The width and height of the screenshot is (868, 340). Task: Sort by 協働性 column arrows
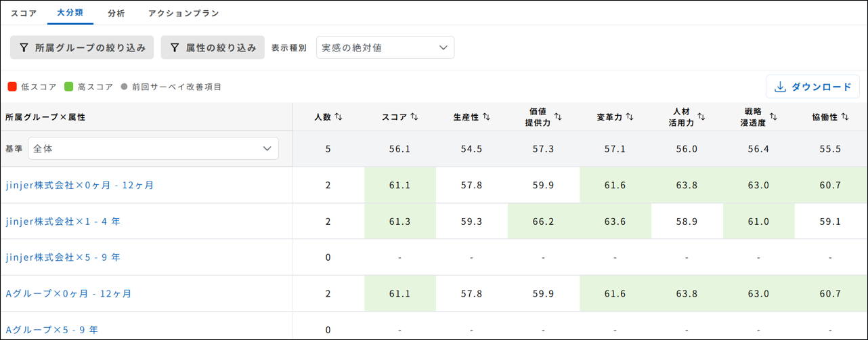click(x=844, y=117)
